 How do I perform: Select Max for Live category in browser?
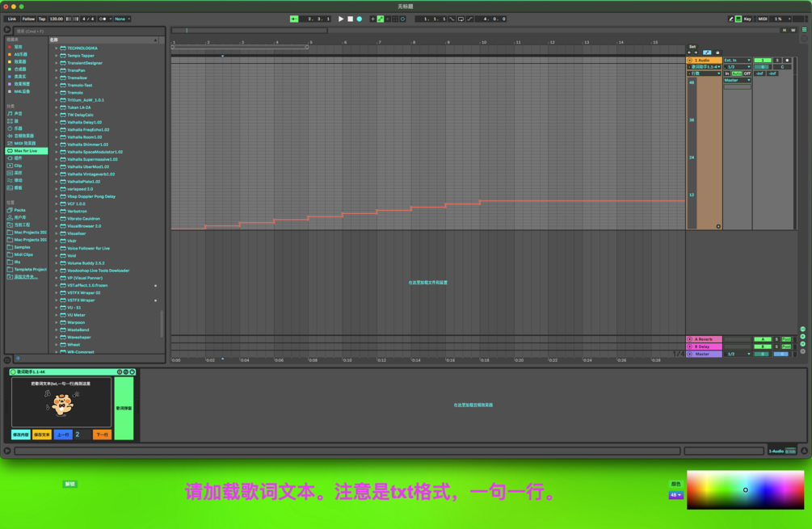27,151
